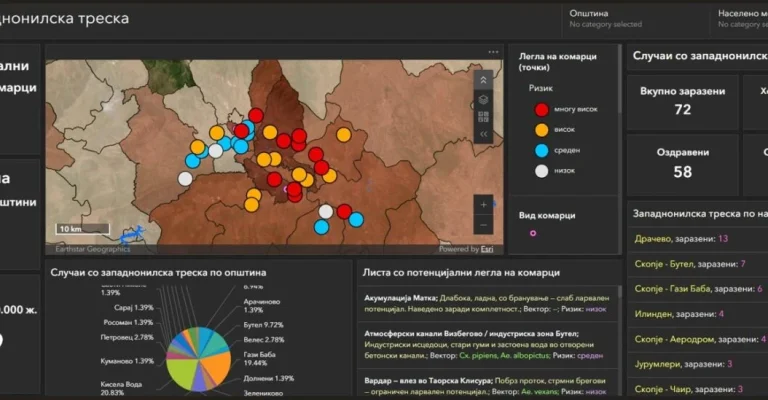Open the map layers list icon
Viewport: 768px width, 400px height.
click(483, 100)
